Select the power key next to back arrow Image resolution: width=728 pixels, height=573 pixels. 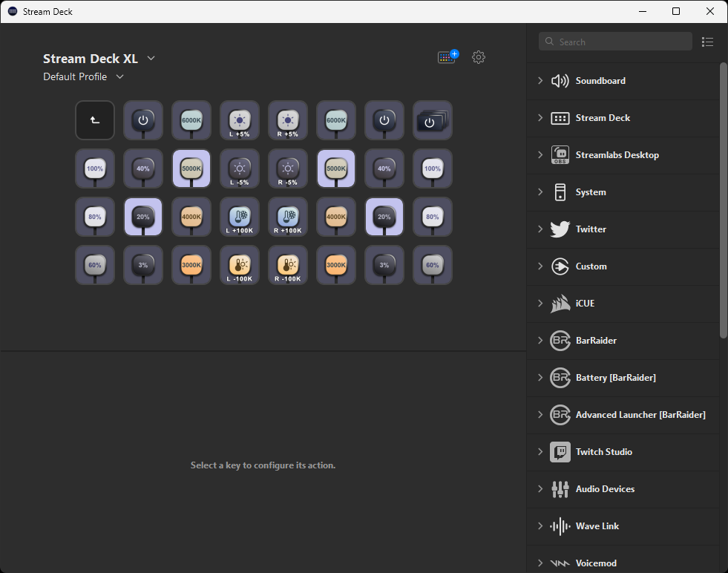[x=143, y=120]
